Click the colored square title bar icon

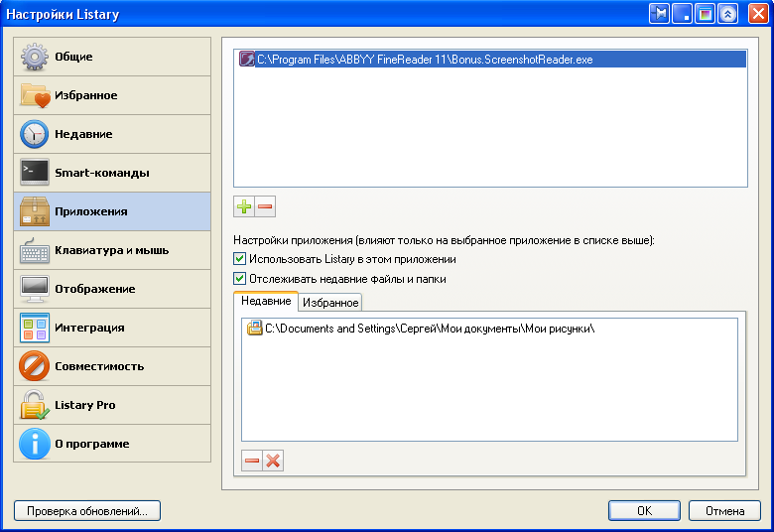705,13
